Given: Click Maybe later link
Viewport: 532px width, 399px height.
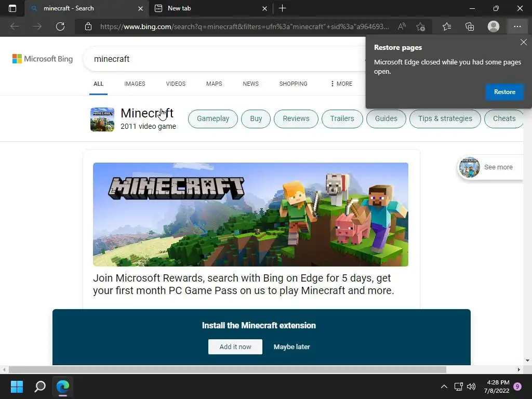Looking at the screenshot, I should pos(292,347).
